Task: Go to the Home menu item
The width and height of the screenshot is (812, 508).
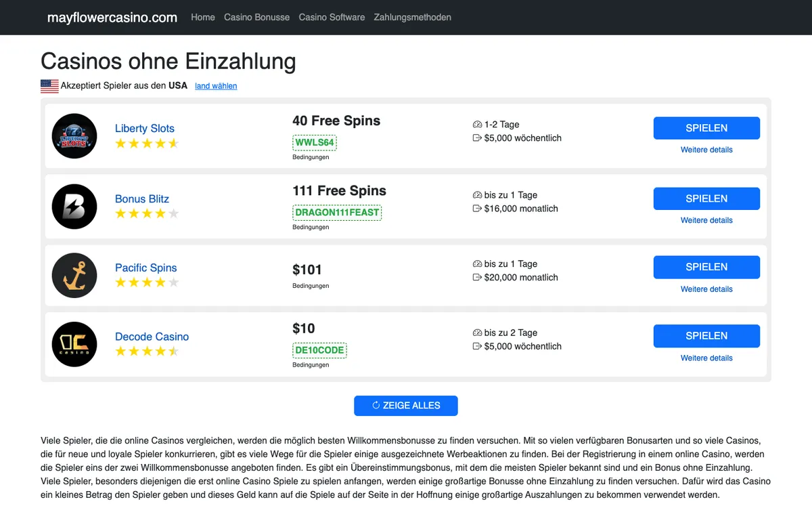Action: click(x=203, y=18)
